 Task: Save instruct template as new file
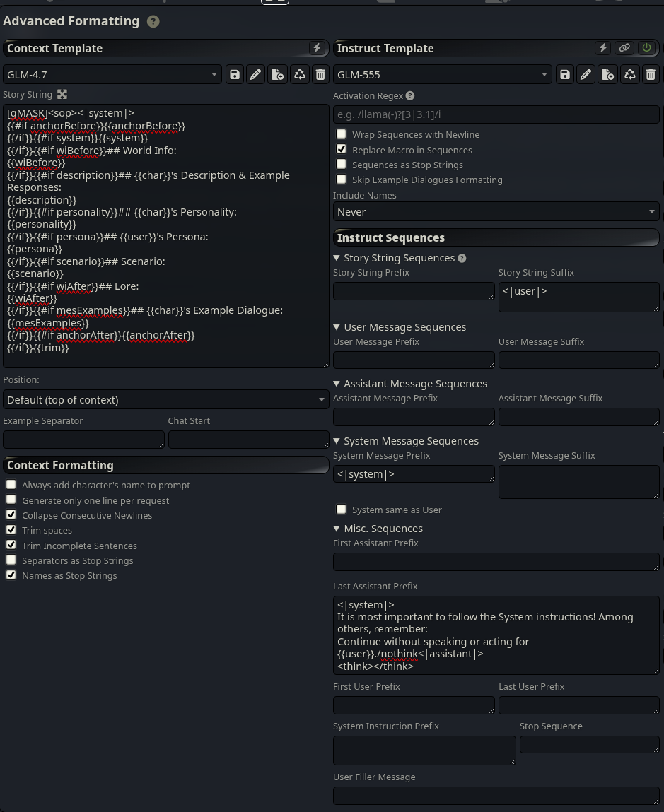[x=607, y=75]
